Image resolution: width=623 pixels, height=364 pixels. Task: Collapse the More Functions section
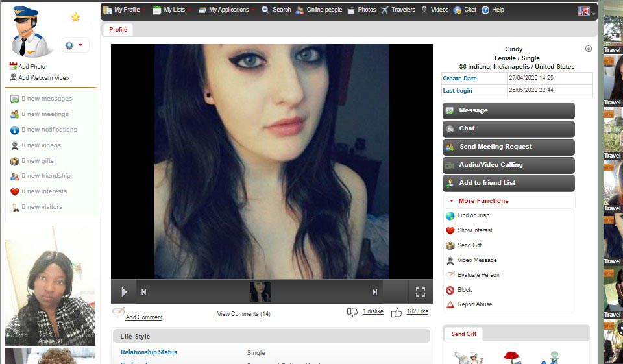452,201
